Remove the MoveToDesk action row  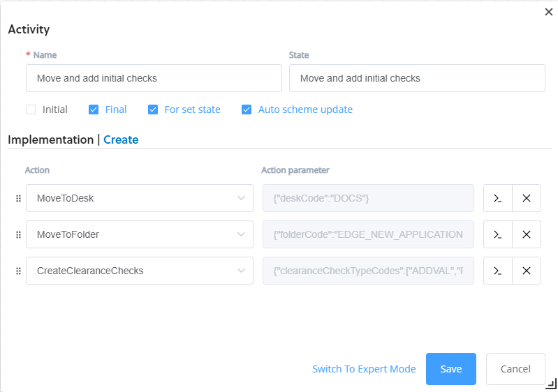point(527,198)
